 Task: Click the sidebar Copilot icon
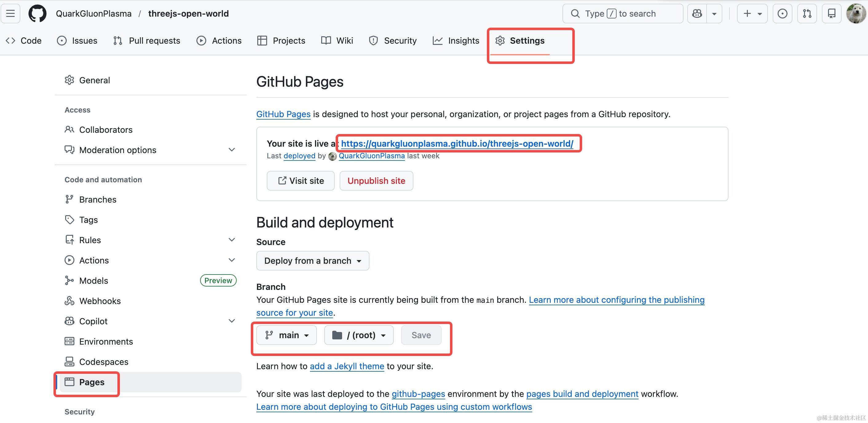point(69,321)
